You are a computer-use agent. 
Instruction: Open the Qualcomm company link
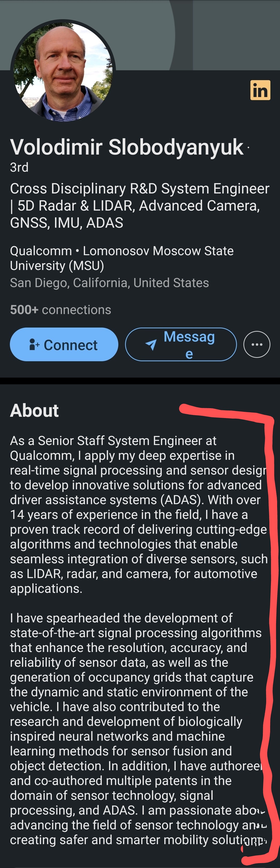[41, 251]
